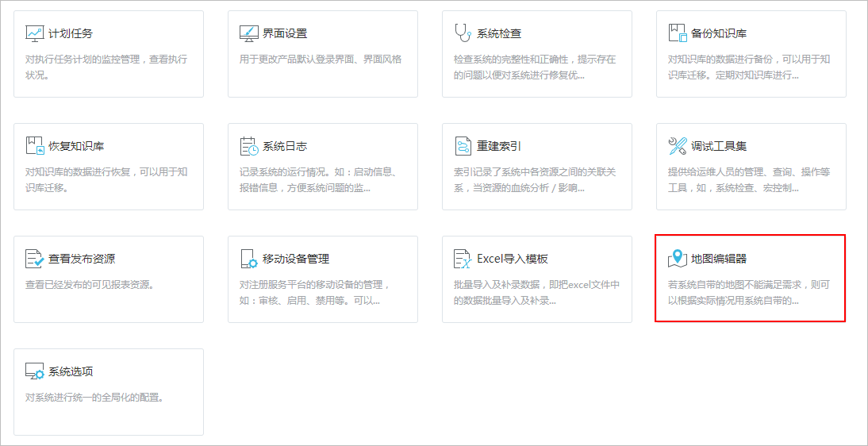Click the 移动设备管理 phone gear icon
This screenshot has height=446, width=868.
[x=248, y=259]
